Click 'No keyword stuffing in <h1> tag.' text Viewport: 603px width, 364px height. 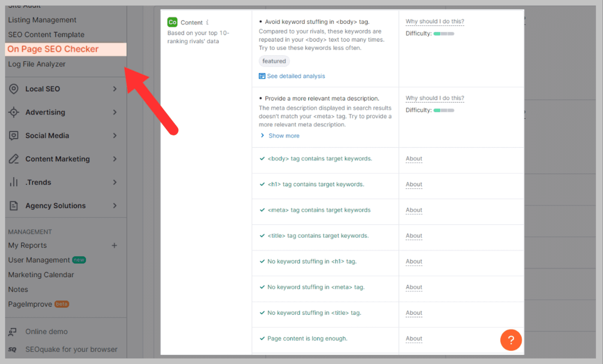coord(312,261)
